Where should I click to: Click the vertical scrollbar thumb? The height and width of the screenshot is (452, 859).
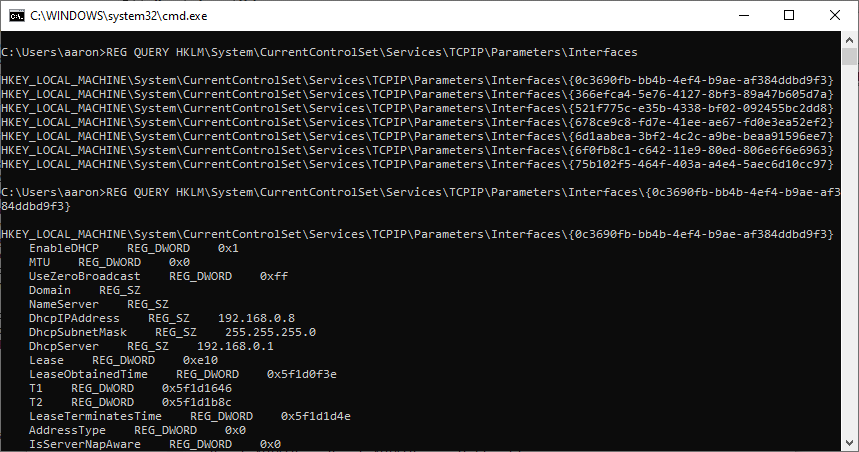[x=849, y=57]
